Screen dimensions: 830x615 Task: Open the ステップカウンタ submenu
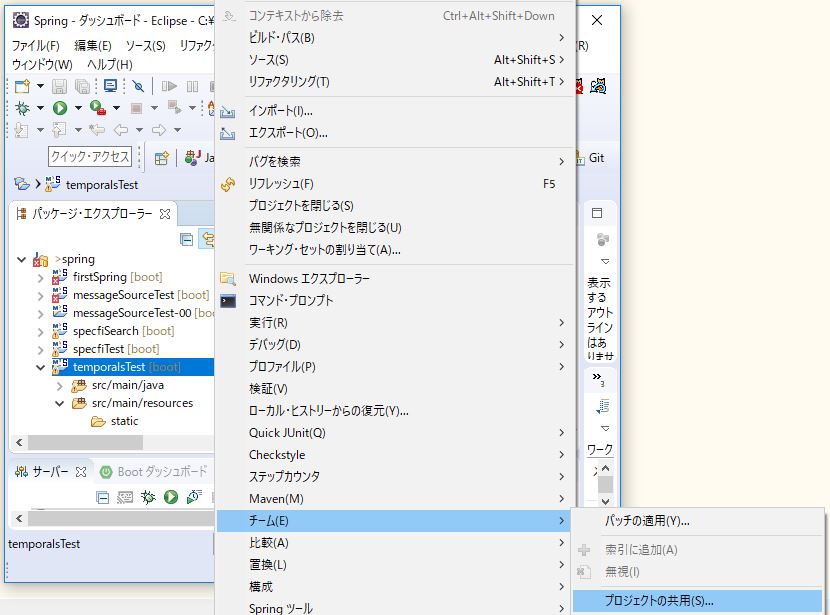pos(394,476)
